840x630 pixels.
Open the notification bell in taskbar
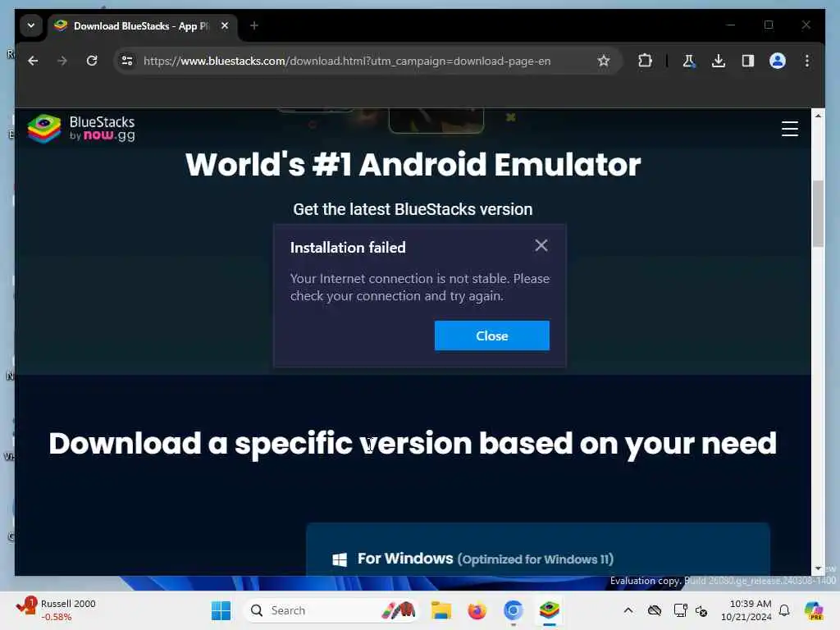pos(784,610)
